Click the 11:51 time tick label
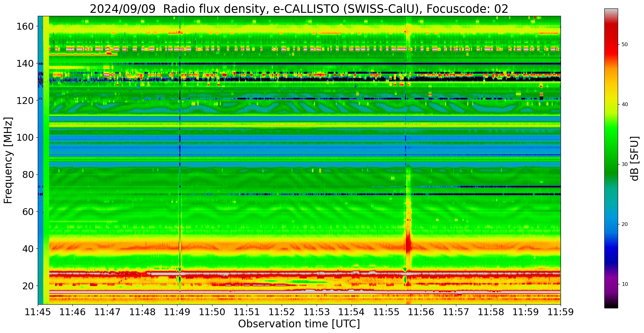 (247, 312)
